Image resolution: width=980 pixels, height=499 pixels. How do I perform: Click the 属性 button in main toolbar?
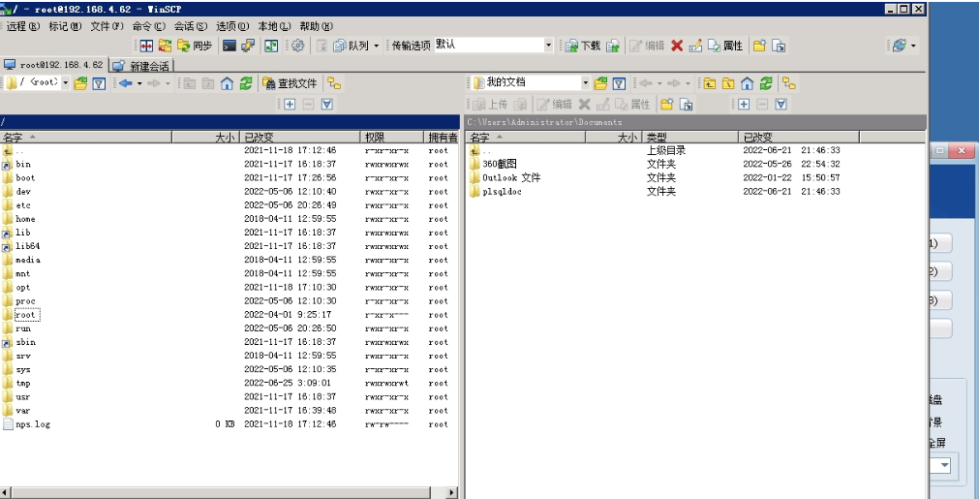coord(725,46)
